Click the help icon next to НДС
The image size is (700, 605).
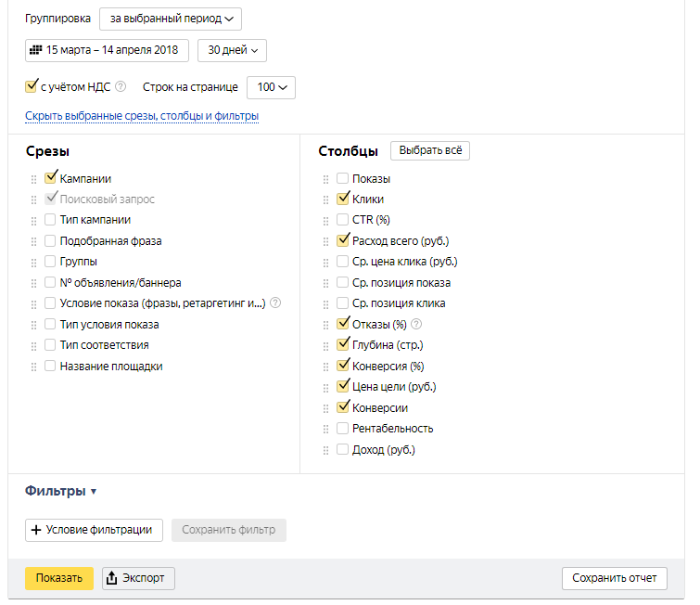tap(121, 87)
